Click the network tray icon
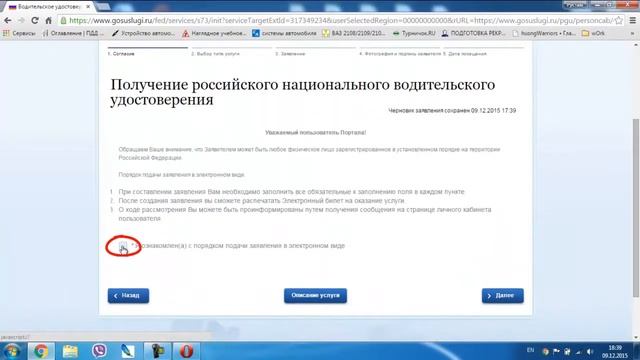 578,351
